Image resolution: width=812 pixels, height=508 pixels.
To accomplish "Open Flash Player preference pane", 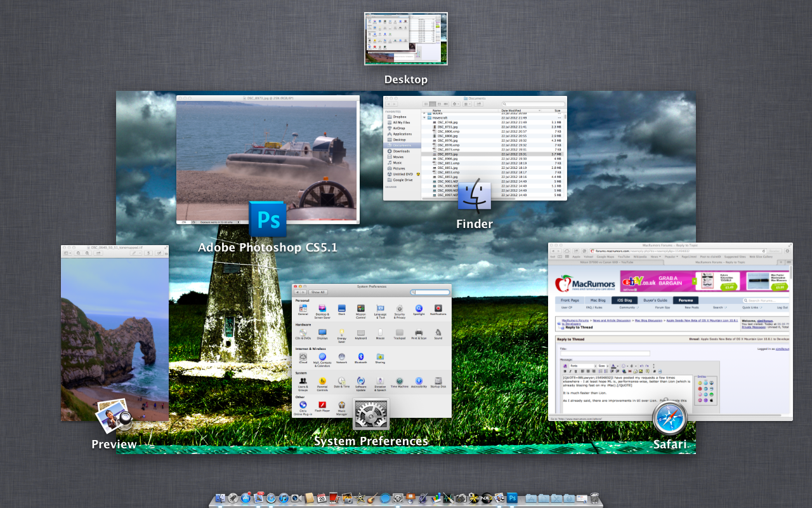I will click(322, 406).
